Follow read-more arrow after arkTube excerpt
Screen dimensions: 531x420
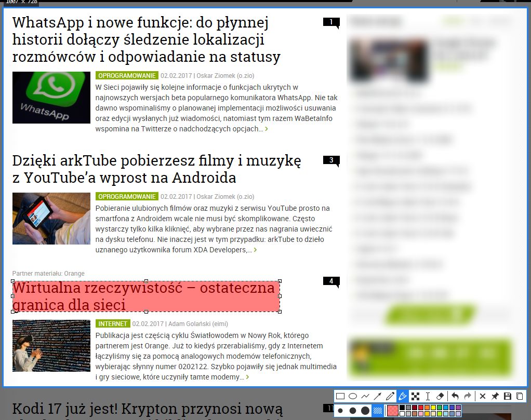pyautogui.click(x=255, y=250)
